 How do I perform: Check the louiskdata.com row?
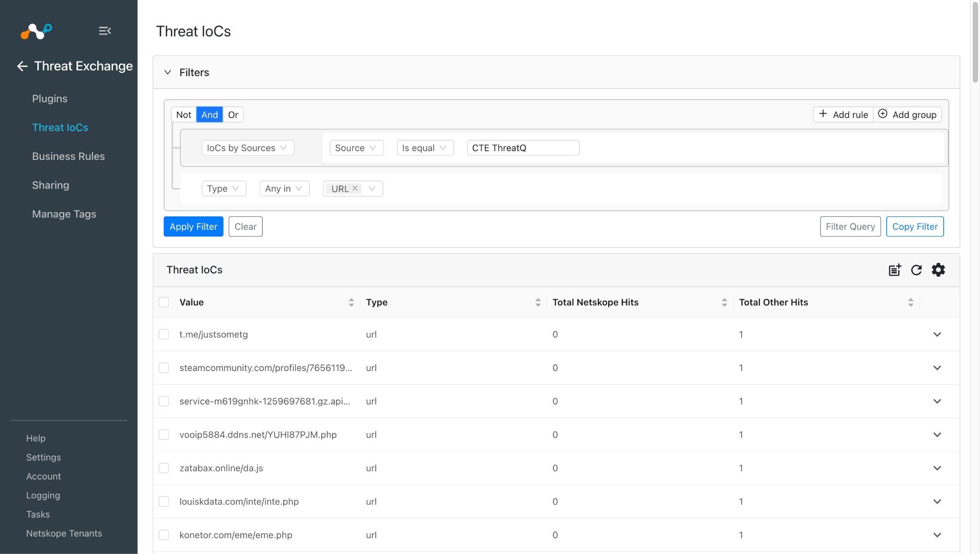click(x=164, y=501)
